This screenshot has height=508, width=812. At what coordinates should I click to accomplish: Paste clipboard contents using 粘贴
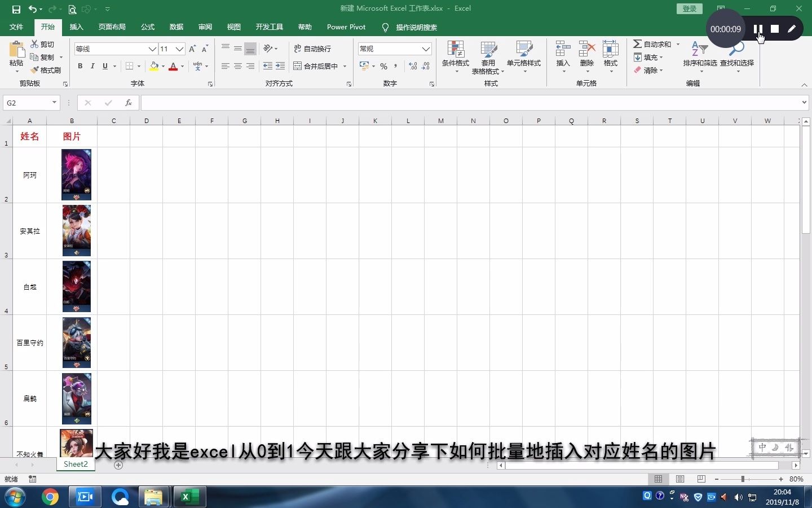coord(16,56)
